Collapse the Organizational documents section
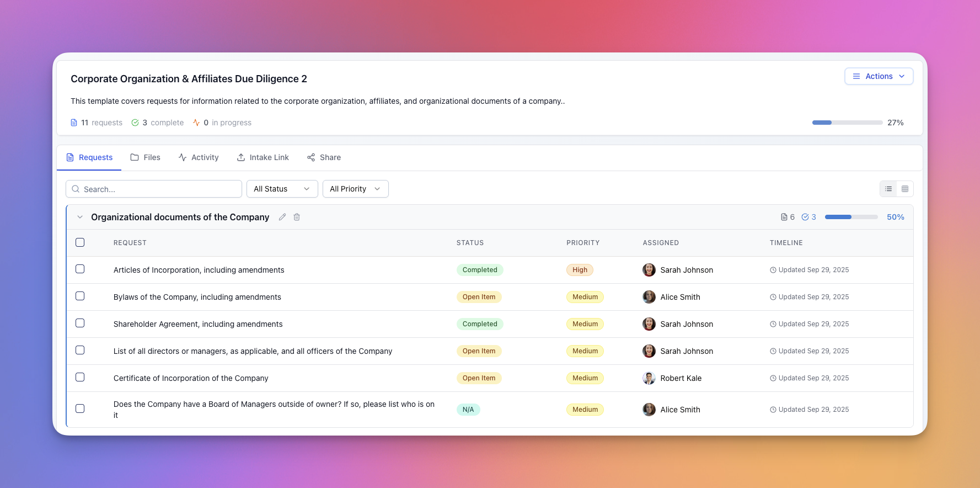This screenshot has height=488, width=980. pyautogui.click(x=80, y=217)
